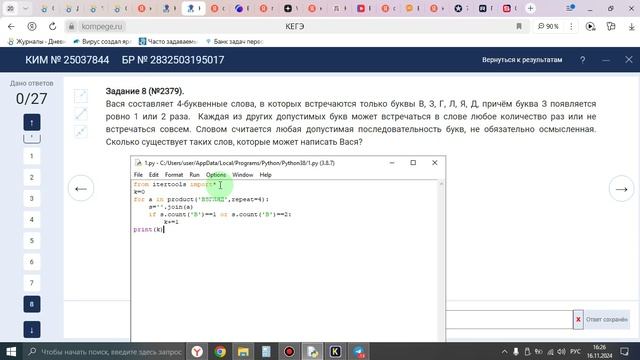This screenshot has height=360, width=640.
Task: Open the 90% zoom indicator in address bar
Action: (548, 27)
